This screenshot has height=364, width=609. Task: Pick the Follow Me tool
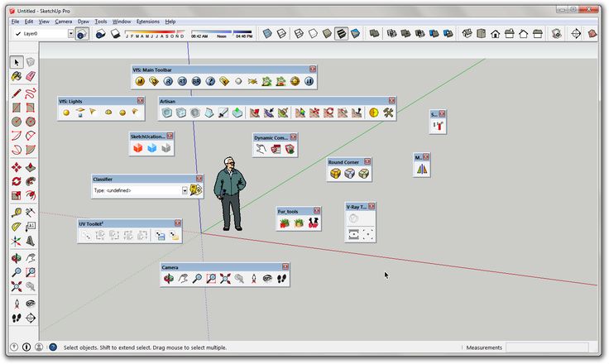point(31,181)
